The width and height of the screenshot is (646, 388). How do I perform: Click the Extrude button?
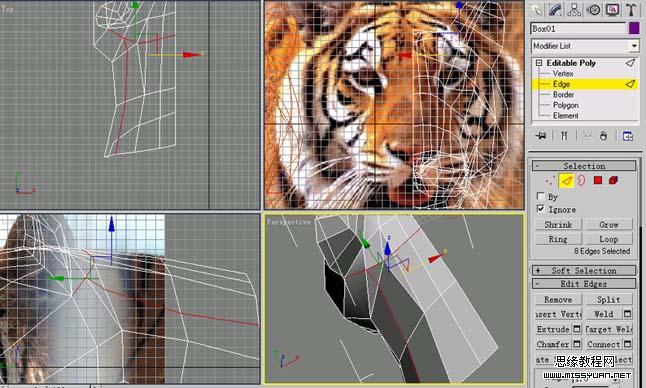553,329
